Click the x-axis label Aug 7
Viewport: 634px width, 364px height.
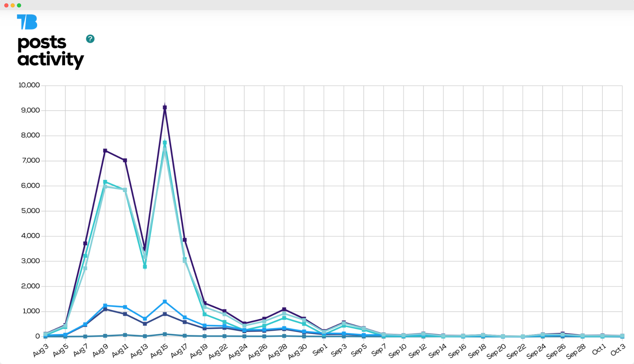coord(81,350)
